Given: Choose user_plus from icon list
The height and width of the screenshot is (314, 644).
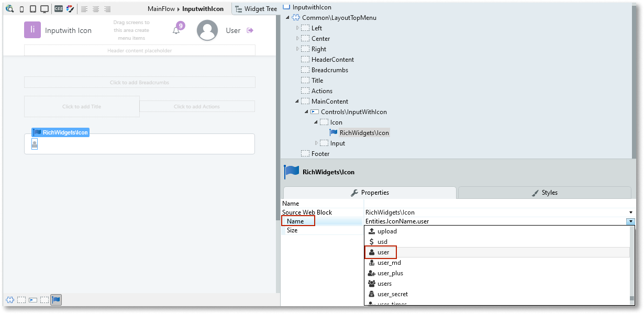Looking at the screenshot, I should pyautogui.click(x=390, y=273).
